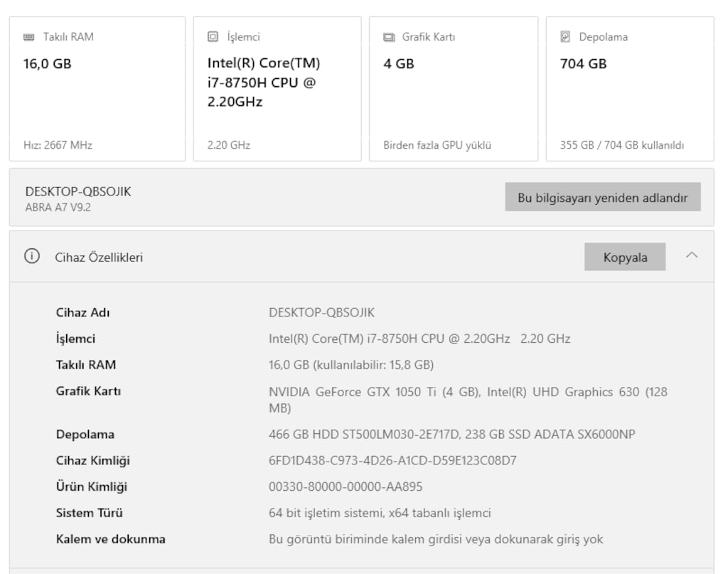
Task: Click 355 GB / 704 GB kullanıldı text
Action: pyautogui.click(x=622, y=145)
